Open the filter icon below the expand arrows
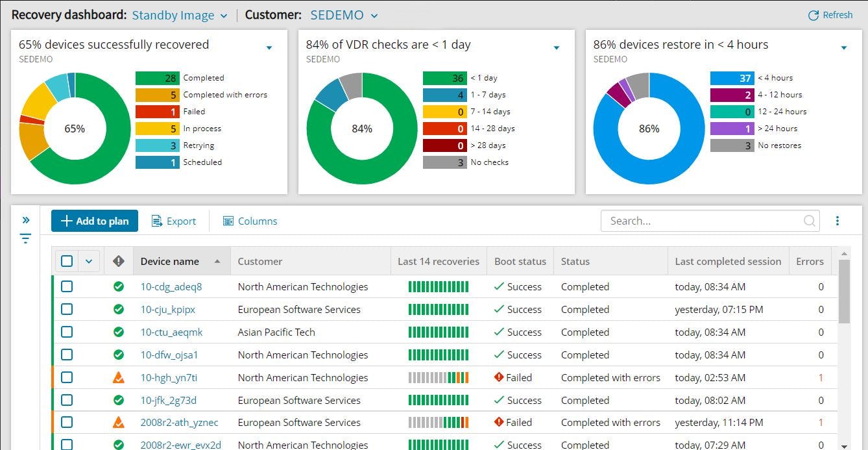This screenshot has height=450, width=868. pyautogui.click(x=25, y=238)
